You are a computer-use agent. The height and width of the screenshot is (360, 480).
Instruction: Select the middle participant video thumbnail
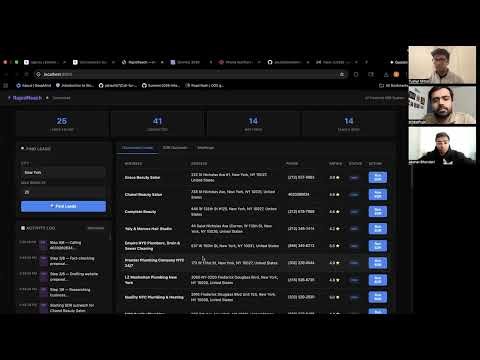tap(442, 105)
